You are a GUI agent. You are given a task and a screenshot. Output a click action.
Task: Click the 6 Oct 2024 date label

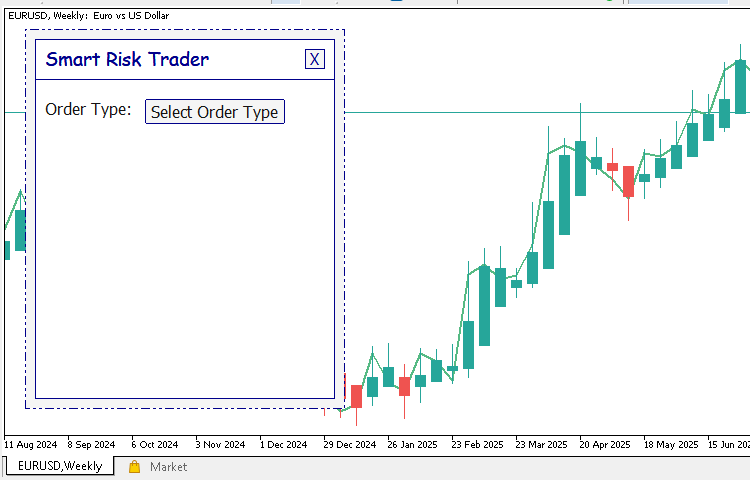(155, 445)
